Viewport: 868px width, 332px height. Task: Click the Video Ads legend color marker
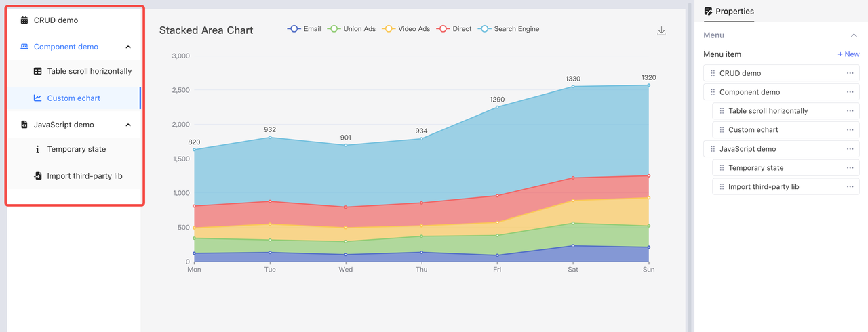point(389,29)
